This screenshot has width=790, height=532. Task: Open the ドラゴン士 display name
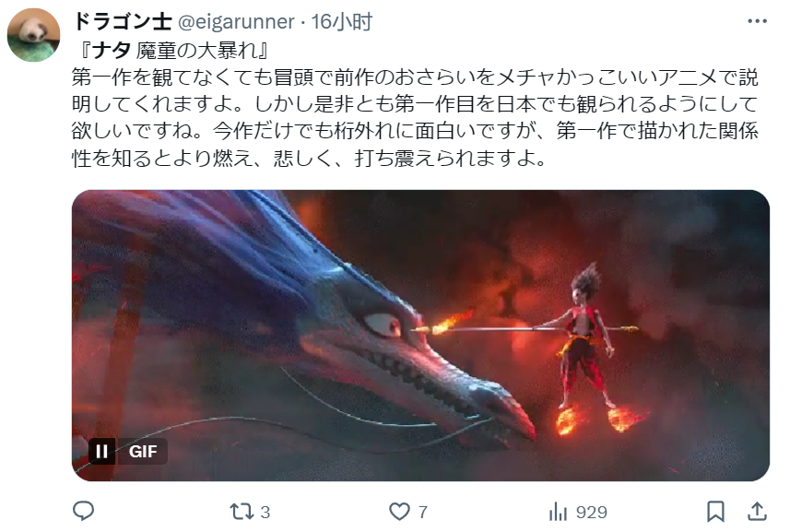coord(122,21)
